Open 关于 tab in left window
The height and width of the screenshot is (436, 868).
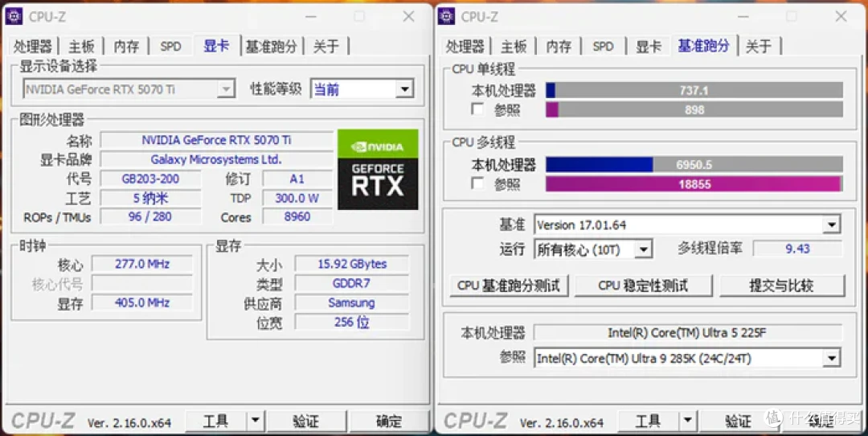[x=325, y=47]
